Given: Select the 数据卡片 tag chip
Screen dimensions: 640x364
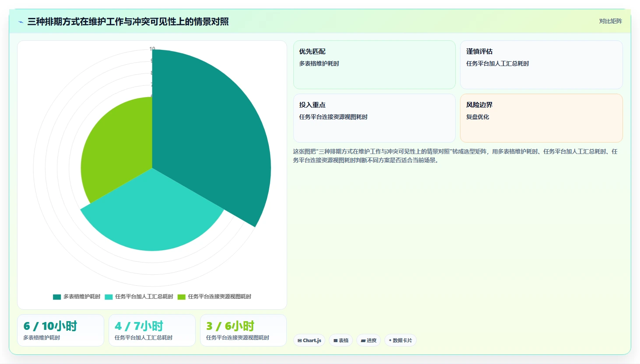Looking at the screenshot, I should click(401, 340).
